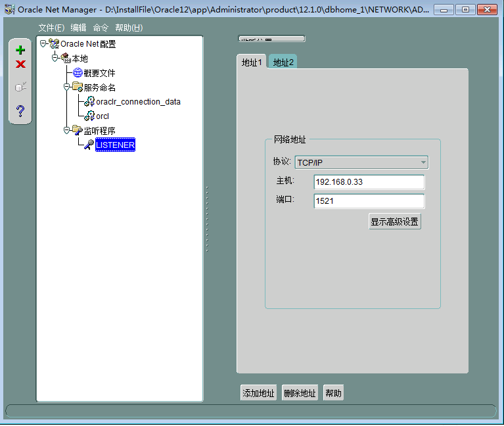Select the 服务命名 tree label
The width and height of the screenshot is (504, 426).
(100, 87)
